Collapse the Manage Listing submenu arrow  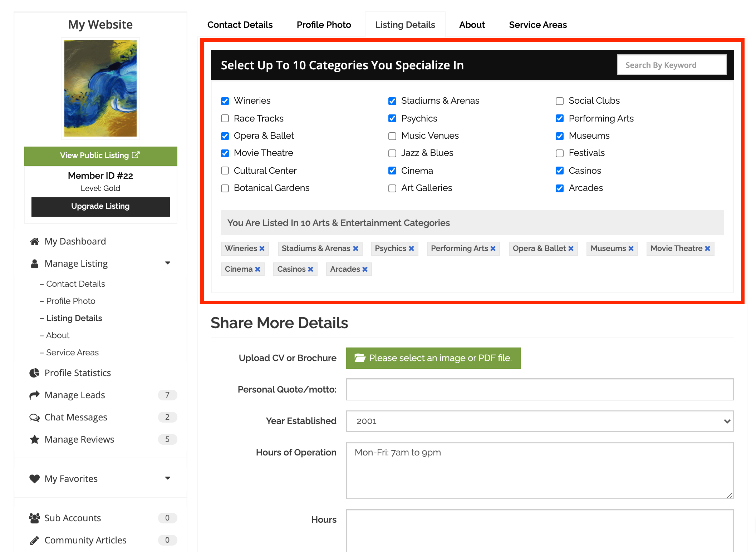point(167,263)
